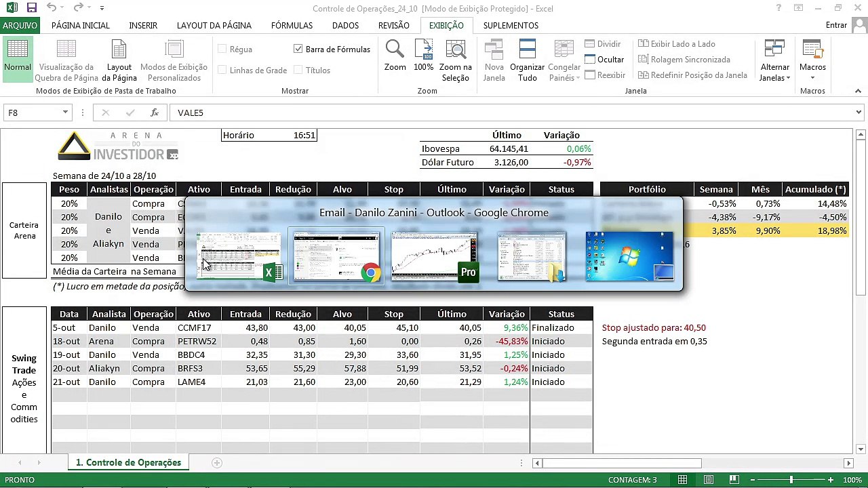Viewport: 868px width, 488px height.
Task: Add a new sheet with the plus button
Action: (217, 463)
